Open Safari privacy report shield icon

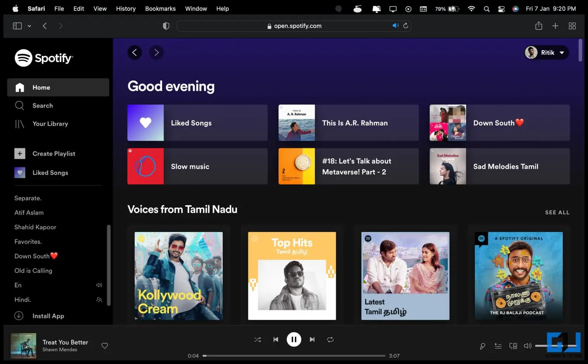coord(166,26)
